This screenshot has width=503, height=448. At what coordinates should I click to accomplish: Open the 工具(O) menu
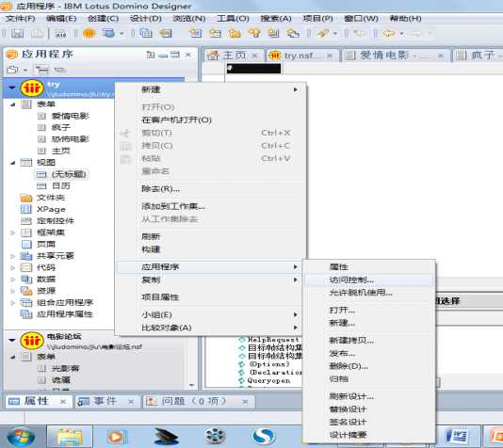click(233, 19)
